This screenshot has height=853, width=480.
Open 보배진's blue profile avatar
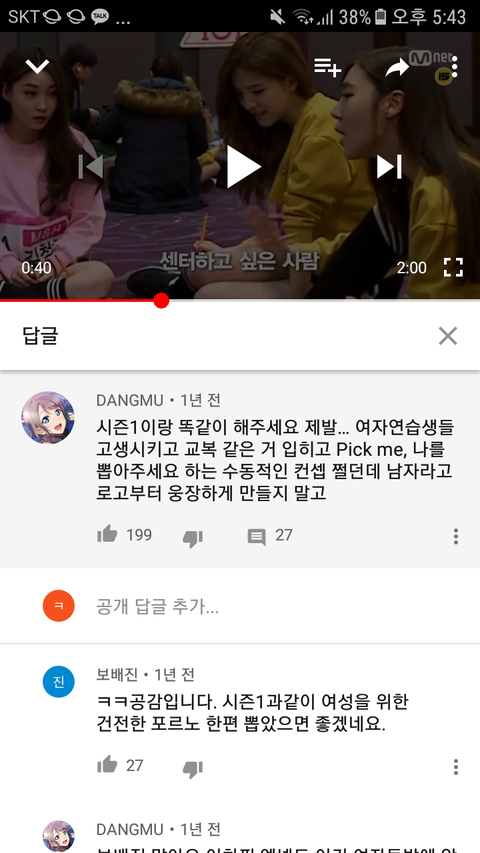click(x=59, y=681)
